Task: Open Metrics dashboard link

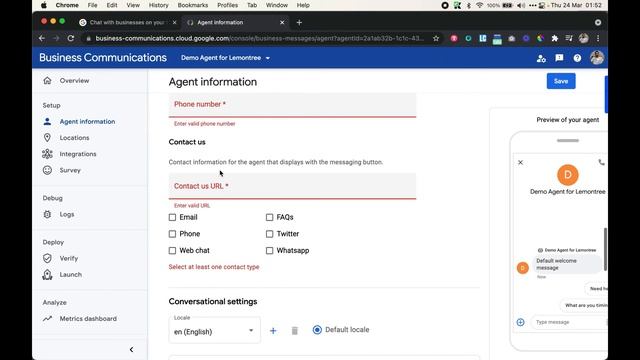Action: coord(88,318)
